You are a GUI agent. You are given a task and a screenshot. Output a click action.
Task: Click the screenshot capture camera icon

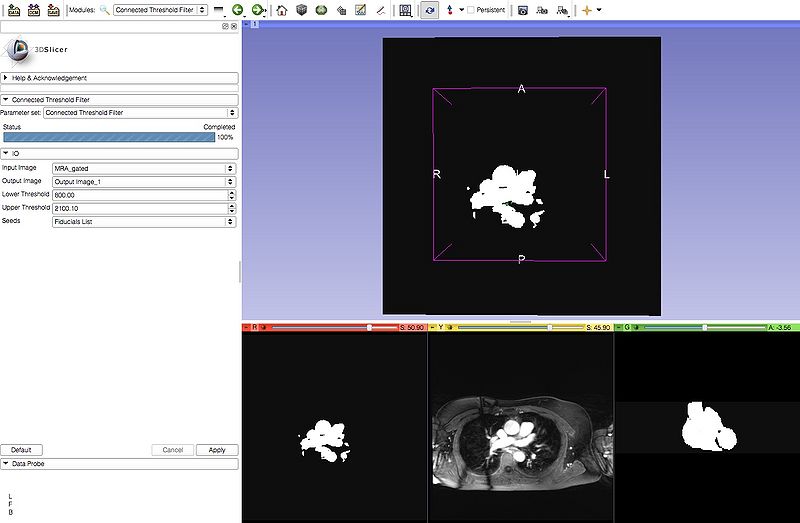tap(522, 9)
